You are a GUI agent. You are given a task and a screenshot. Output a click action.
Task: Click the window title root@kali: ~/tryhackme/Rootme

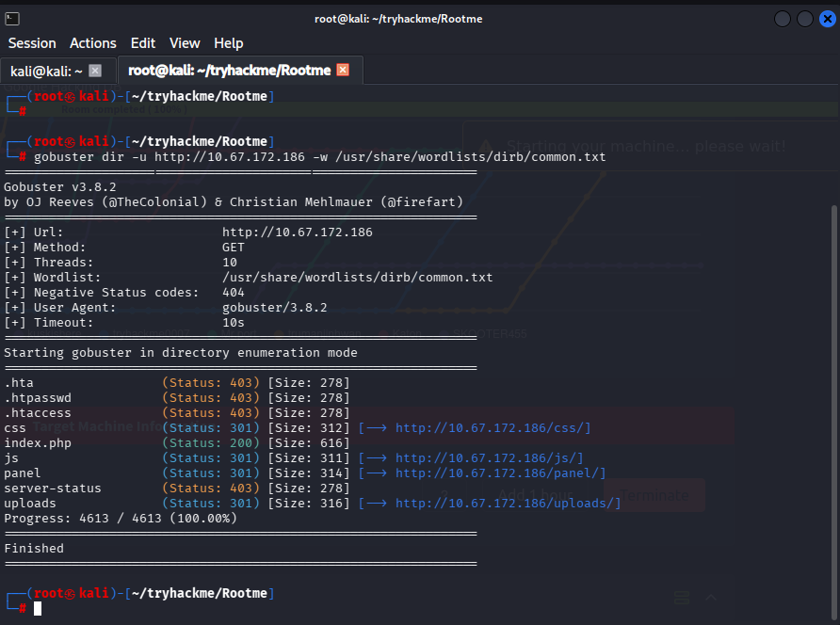(x=398, y=19)
